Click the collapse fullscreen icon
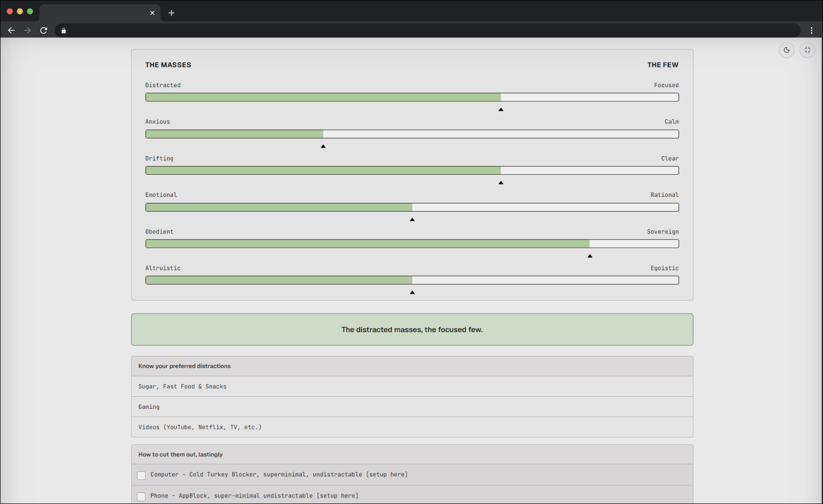 (x=807, y=50)
